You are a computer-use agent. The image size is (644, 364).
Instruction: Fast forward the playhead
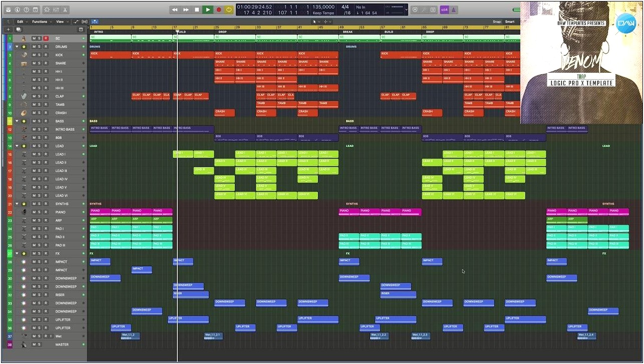pyautogui.click(x=186, y=10)
